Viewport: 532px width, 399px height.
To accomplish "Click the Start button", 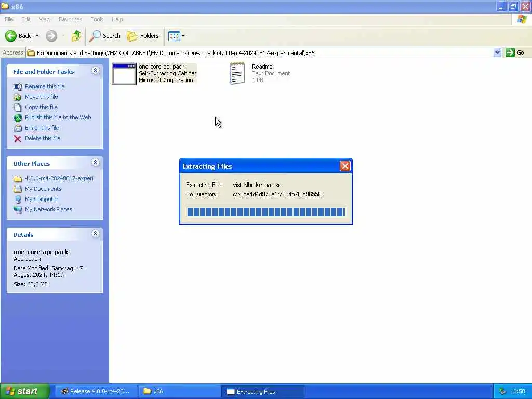I will click(24, 391).
